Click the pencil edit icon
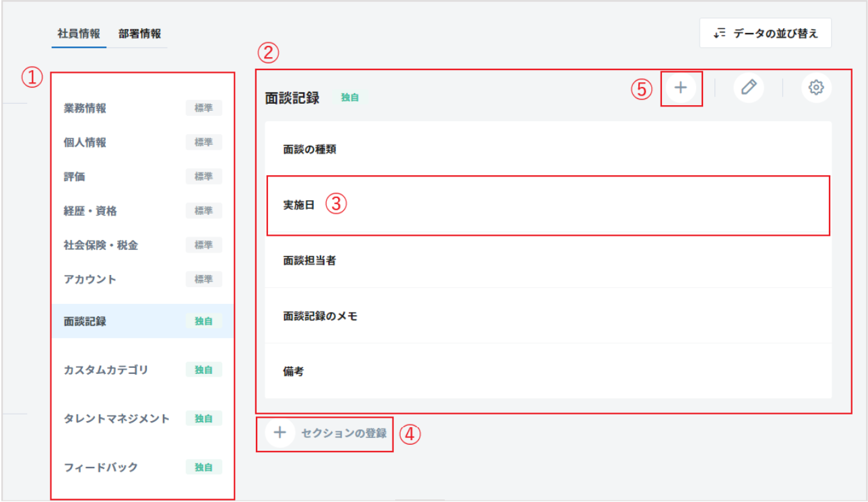Viewport: 868px width, 502px height. [749, 88]
